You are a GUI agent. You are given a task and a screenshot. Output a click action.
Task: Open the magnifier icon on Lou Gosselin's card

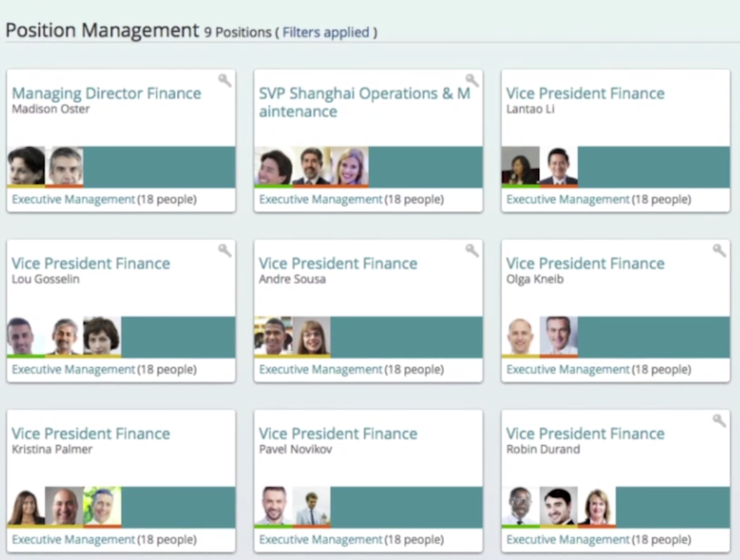click(x=225, y=250)
